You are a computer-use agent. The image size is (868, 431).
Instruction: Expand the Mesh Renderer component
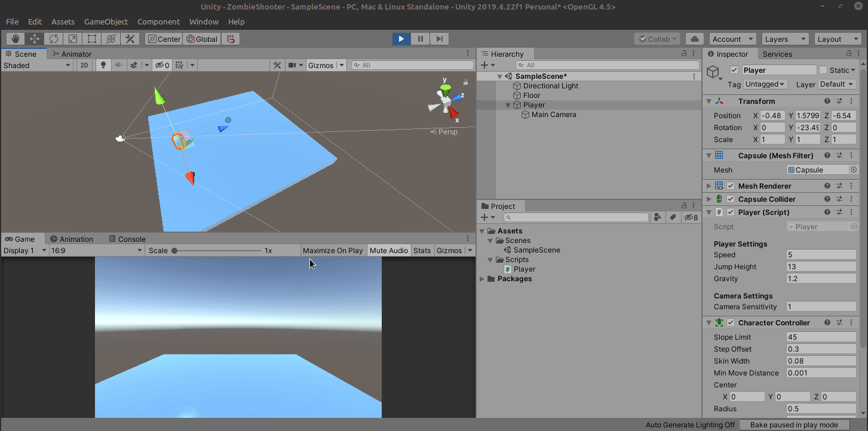coord(709,186)
